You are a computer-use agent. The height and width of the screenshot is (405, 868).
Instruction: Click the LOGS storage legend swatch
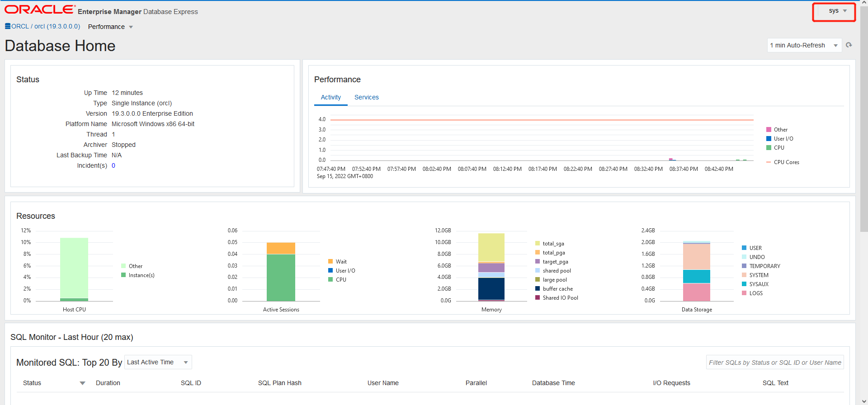(x=744, y=293)
